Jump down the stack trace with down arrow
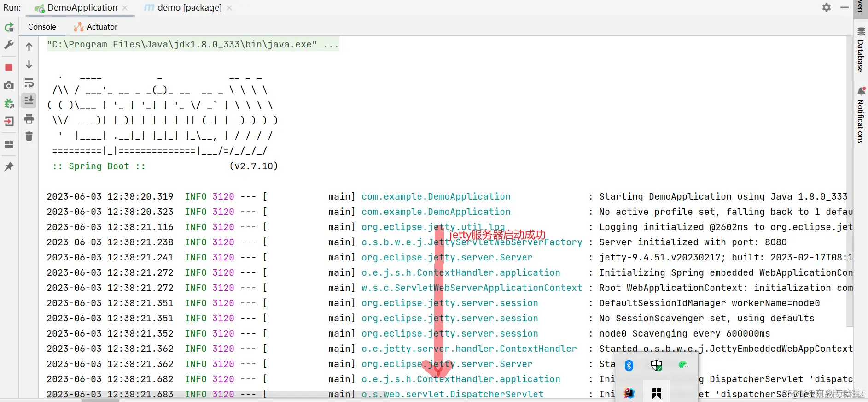The width and height of the screenshot is (868, 402). pos(29,65)
